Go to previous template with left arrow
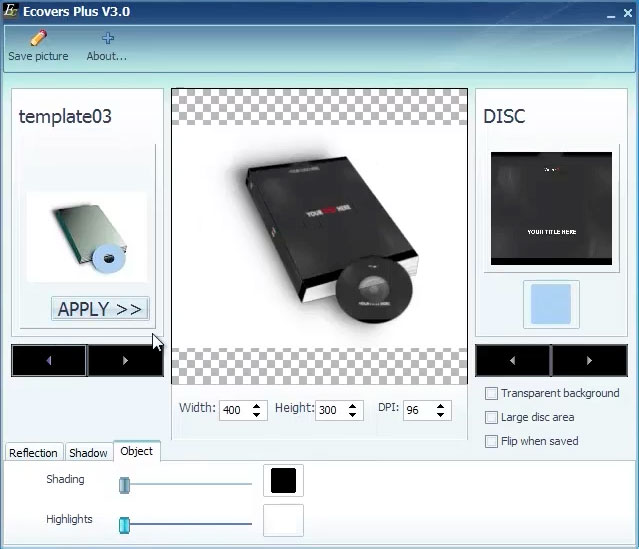639x549 pixels. pyautogui.click(x=49, y=360)
